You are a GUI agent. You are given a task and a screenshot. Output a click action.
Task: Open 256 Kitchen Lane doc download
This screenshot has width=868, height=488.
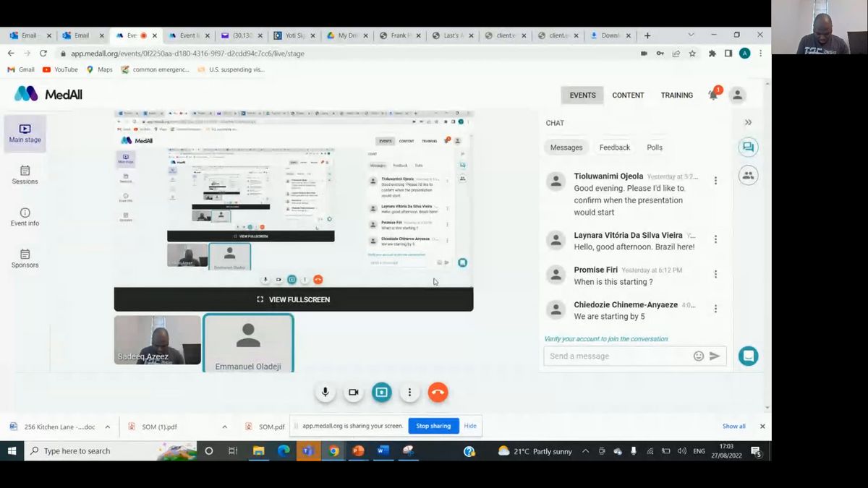(x=53, y=427)
